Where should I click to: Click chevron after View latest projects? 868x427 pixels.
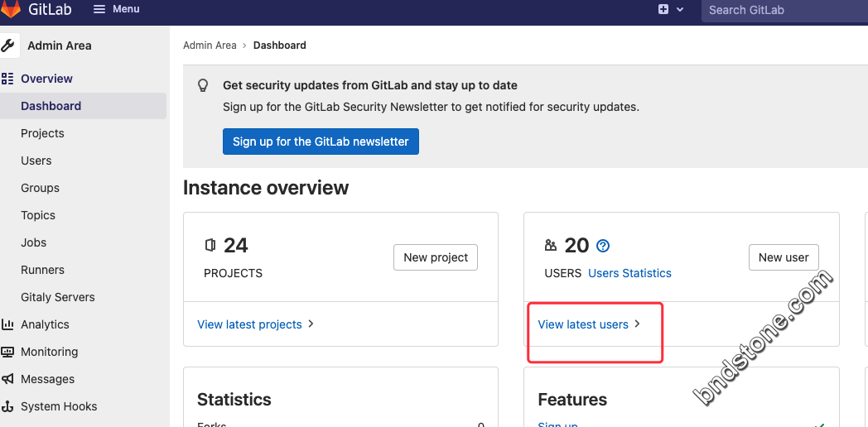(311, 324)
